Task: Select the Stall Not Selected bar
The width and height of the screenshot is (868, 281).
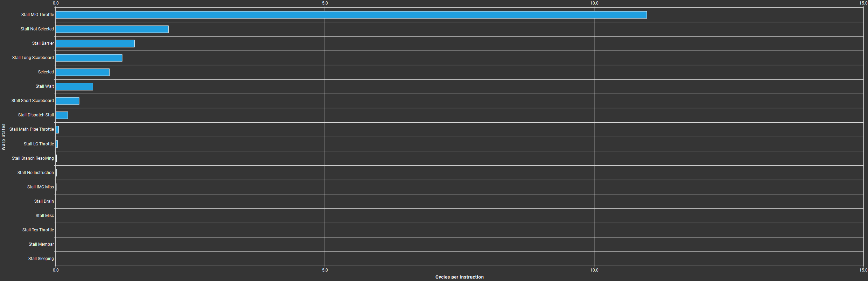Action: 112,29
